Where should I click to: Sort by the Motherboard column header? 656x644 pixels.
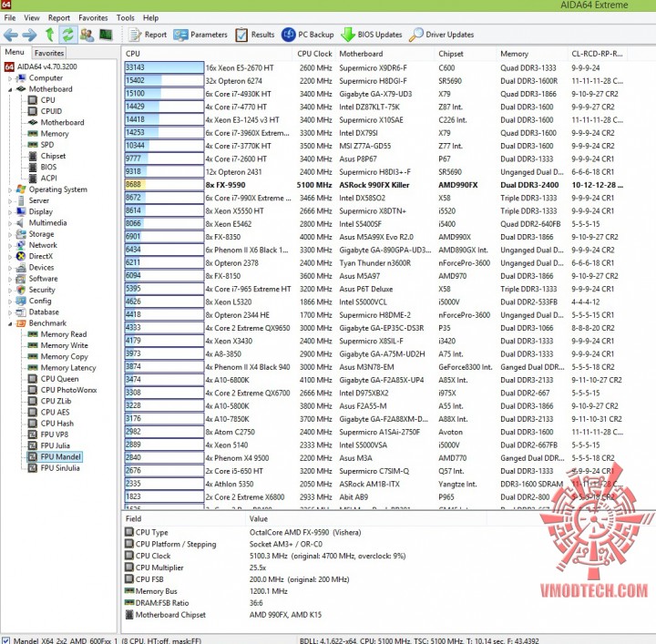(384, 54)
